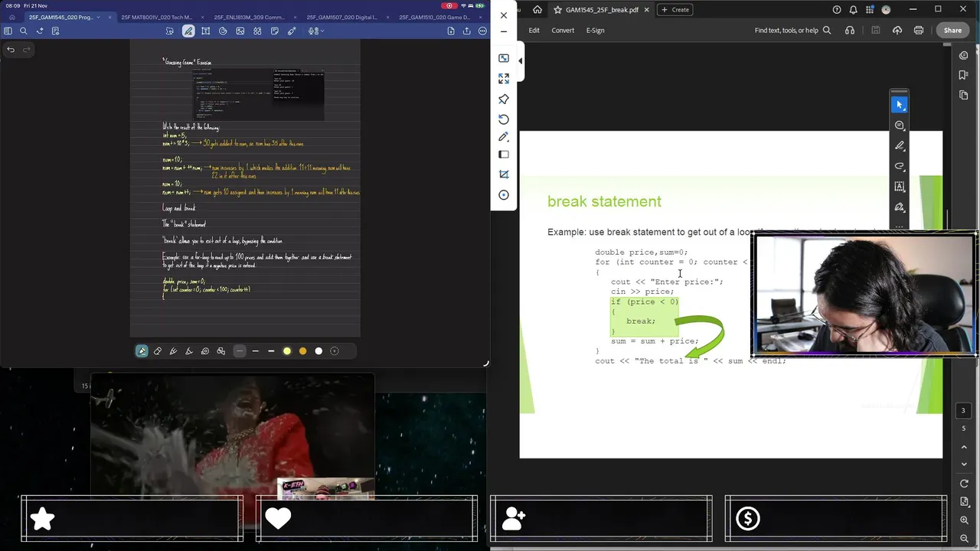Select the GAM1545_25F_break.pdf tab
The height and width of the screenshot is (551, 980).
click(602, 10)
